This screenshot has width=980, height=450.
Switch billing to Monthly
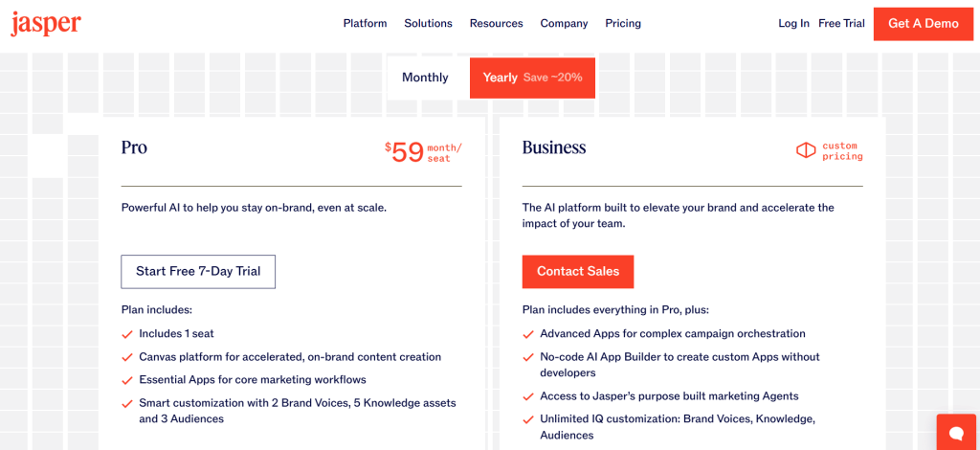pyautogui.click(x=425, y=78)
